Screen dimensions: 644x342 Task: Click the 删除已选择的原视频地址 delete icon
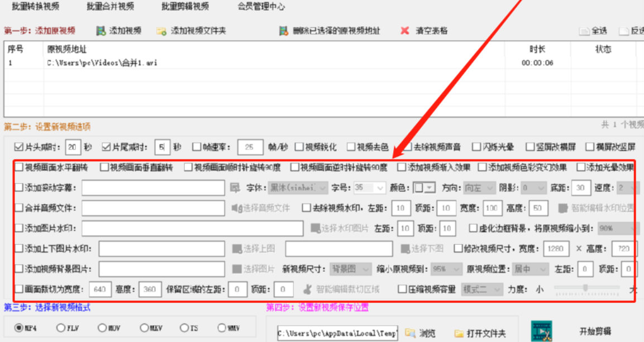(x=284, y=31)
